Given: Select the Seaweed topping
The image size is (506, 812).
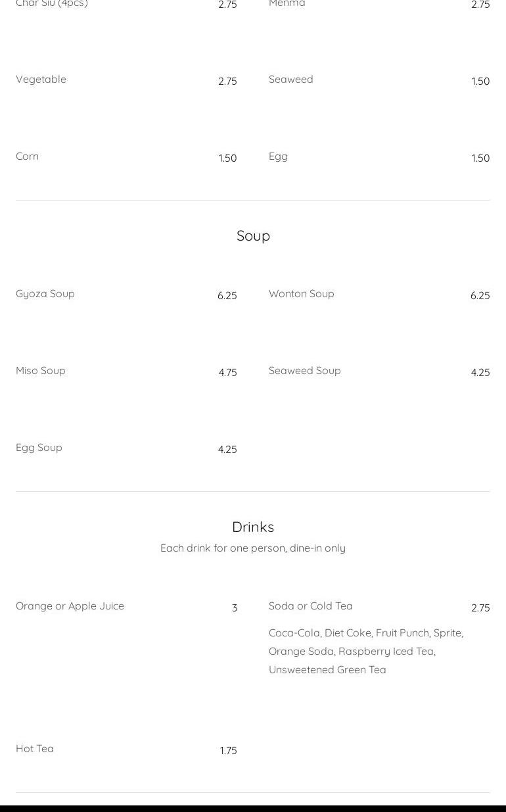Looking at the screenshot, I should 290,80.
